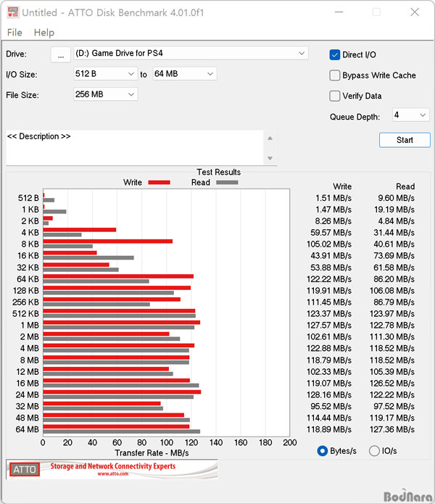Screen dimensions: 435x504
Task: Open the 512 B I/O size start dropdown
Action: pos(105,74)
